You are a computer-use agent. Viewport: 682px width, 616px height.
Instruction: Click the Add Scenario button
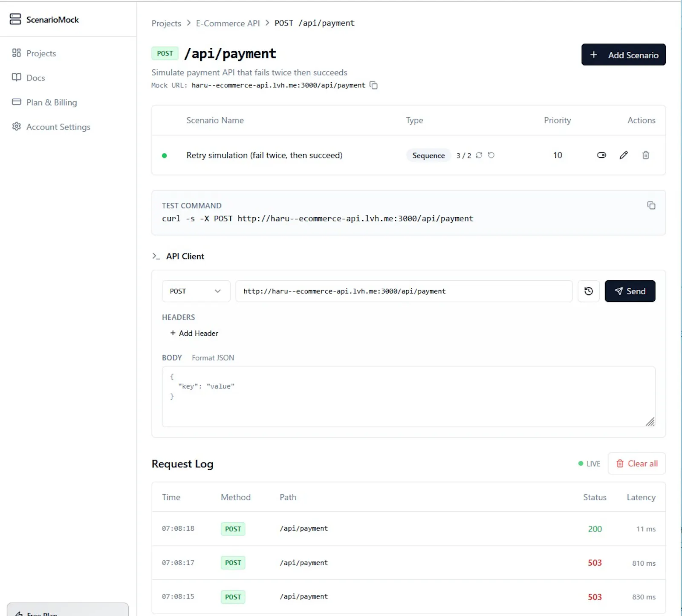tap(623, 55)
